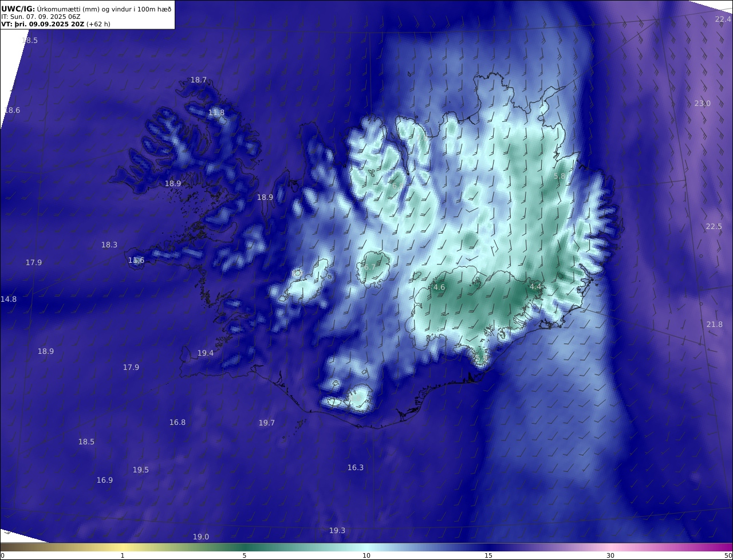Click the map value 23.0
Image resolution: width=733 pixels, height=560 pixels.
[x=702, y=104]
